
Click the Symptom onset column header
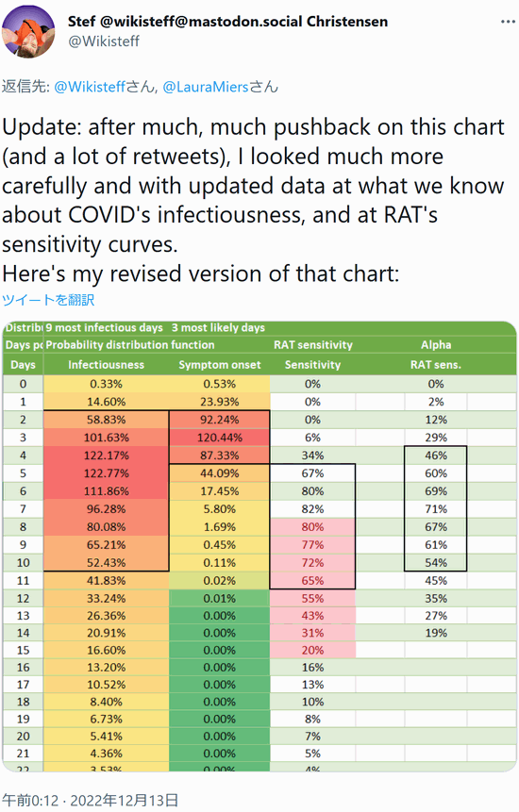(x=220, y=365)
